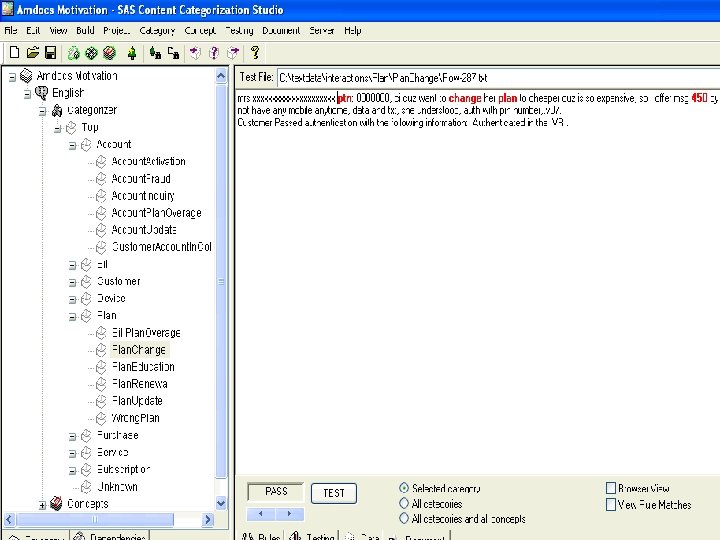This screenshot has width=720, height=540.
Task: Open the Document menu
Action: (x=281, y=30)
